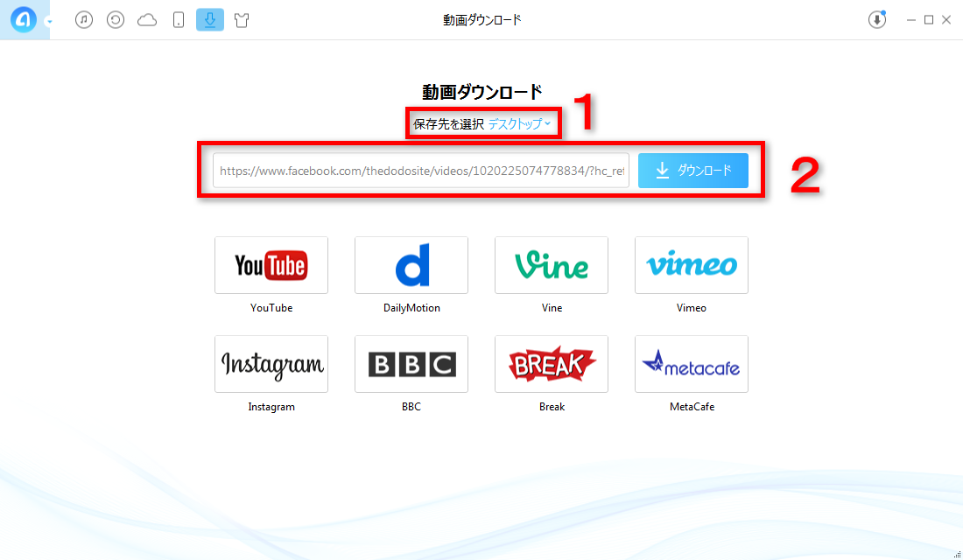963x560 pixels.
Task: Click the bold 動画ダウンロード page heading
Action: tap(482, 92)
